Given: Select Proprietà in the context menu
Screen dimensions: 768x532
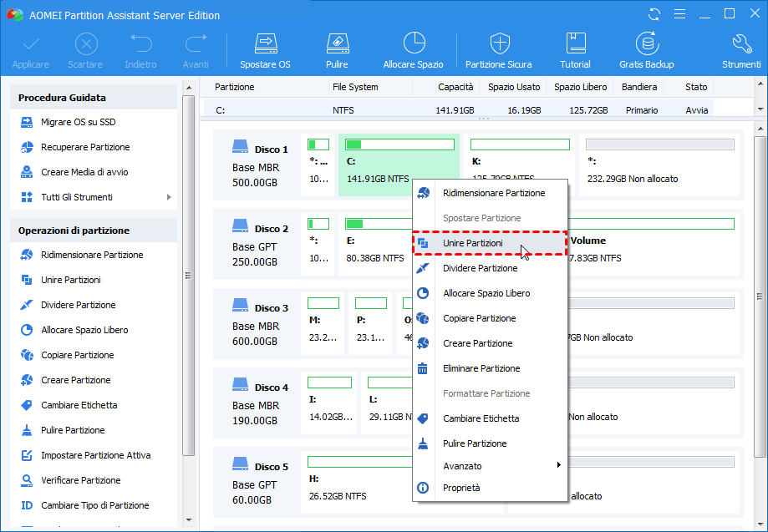Looking at the screenshot, I should tap(461, 488).
